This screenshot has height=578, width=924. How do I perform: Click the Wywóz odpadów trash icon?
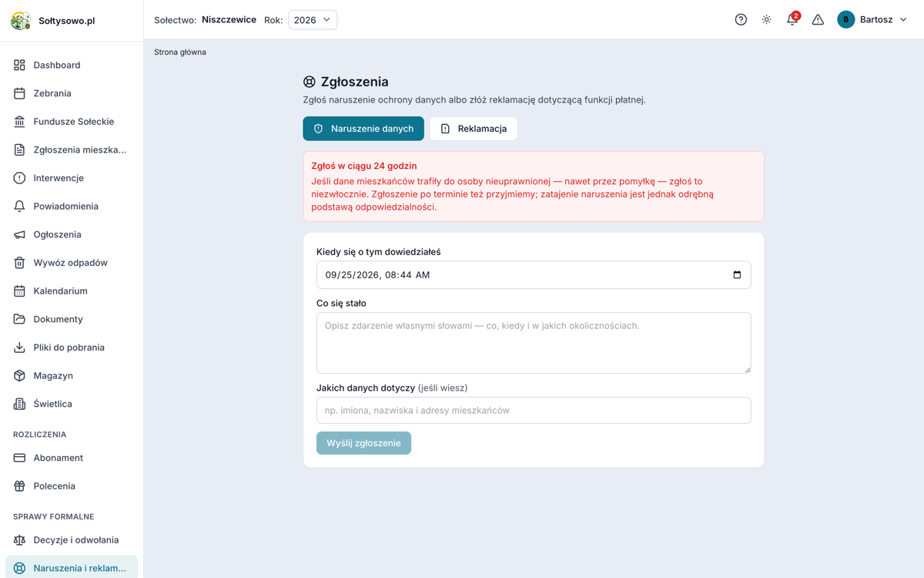[x=19, y=263]
